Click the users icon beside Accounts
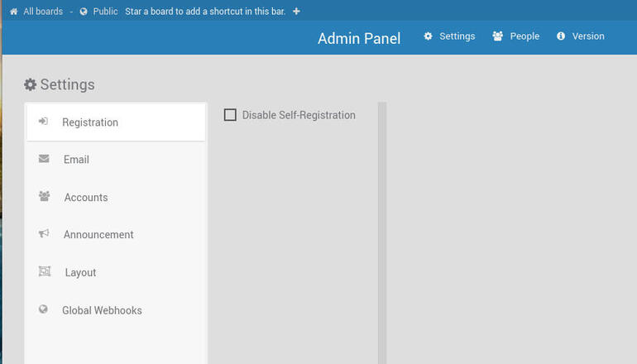This screenshot has width=637, height=364. pos(44,197)
